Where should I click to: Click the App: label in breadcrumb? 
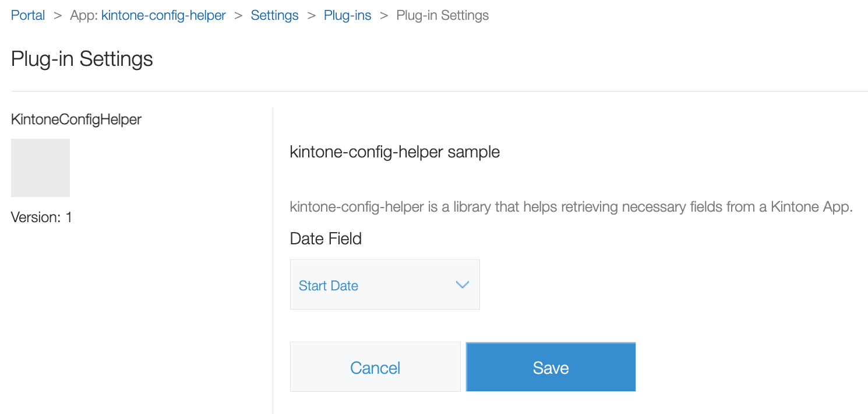tap(84, 16)
